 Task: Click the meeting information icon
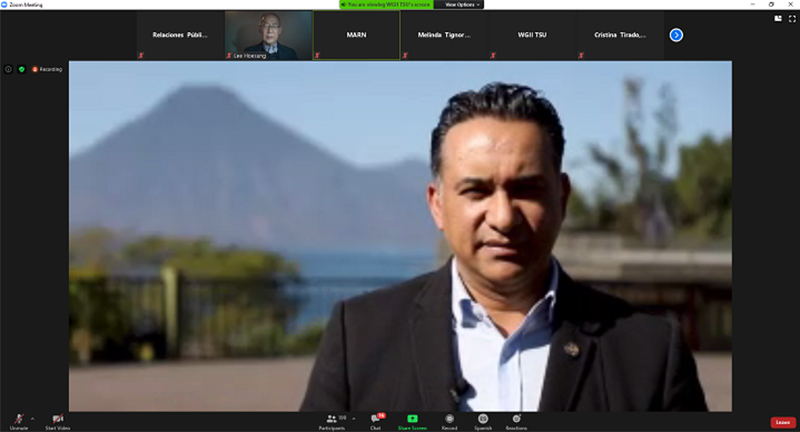[x=9, y=69]
